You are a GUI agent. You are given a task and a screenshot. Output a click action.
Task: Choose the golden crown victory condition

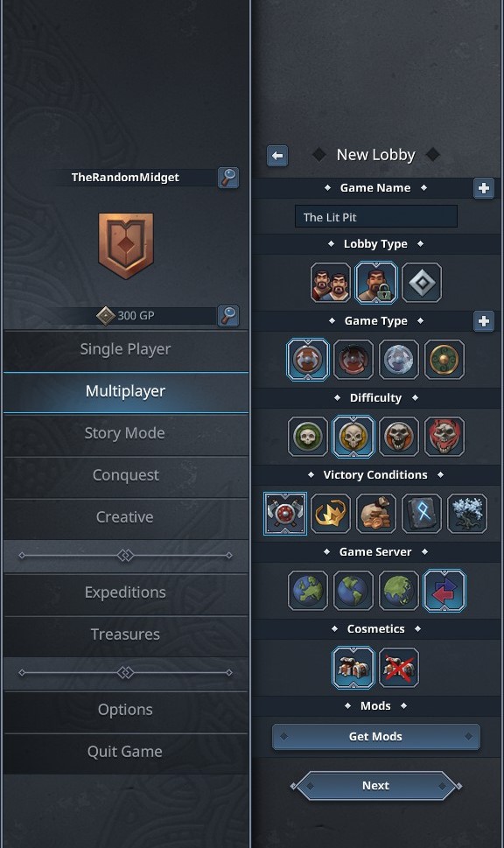point(331,513)
